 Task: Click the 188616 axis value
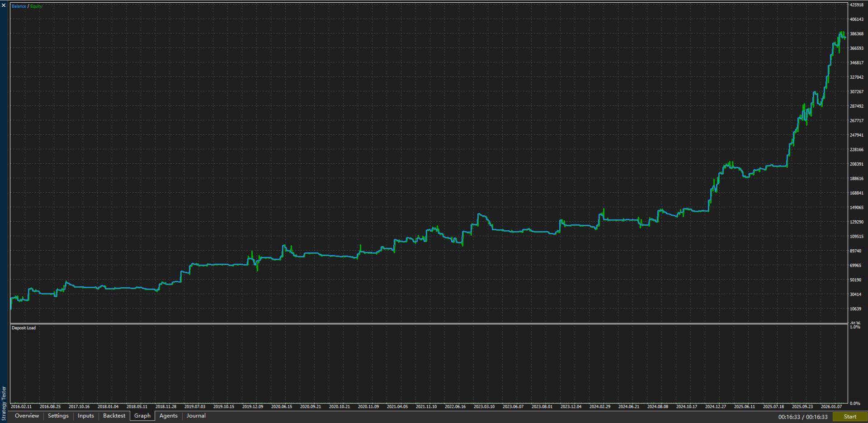coord(857,179)
